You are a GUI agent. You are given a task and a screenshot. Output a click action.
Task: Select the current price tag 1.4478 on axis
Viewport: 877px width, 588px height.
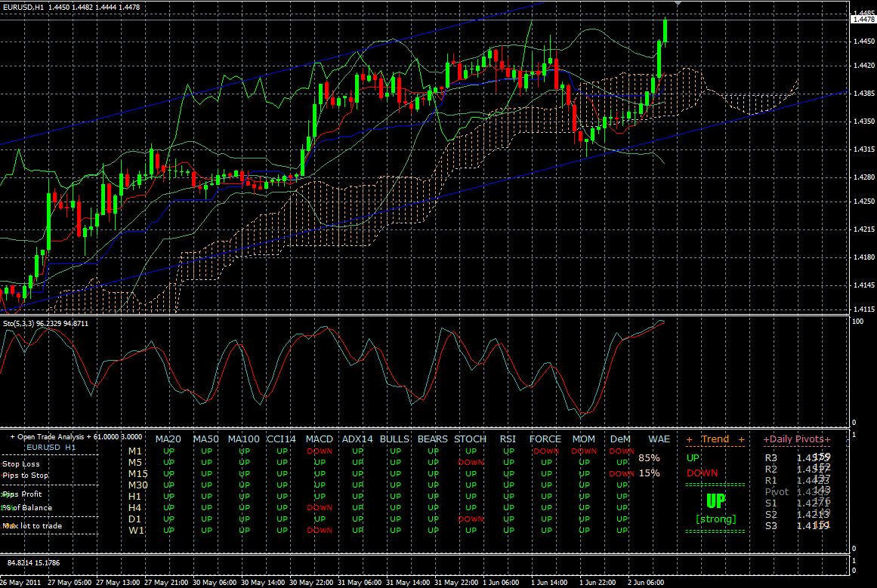863,20
